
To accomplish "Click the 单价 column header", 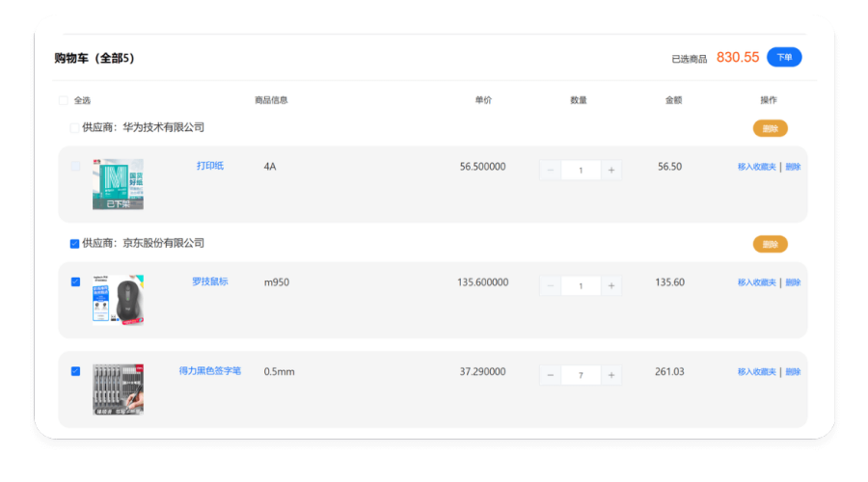I will click(x=483, y=100).
